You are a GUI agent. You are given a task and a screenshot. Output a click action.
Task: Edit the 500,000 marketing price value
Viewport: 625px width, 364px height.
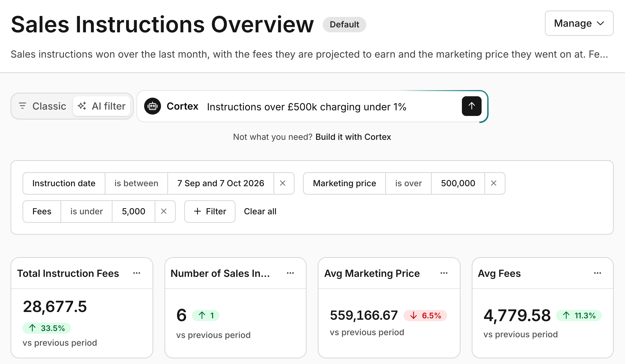[458, 183]
